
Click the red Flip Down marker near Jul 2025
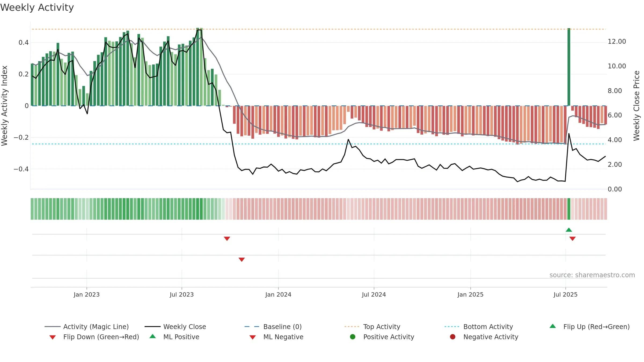[x=572, y=239]
